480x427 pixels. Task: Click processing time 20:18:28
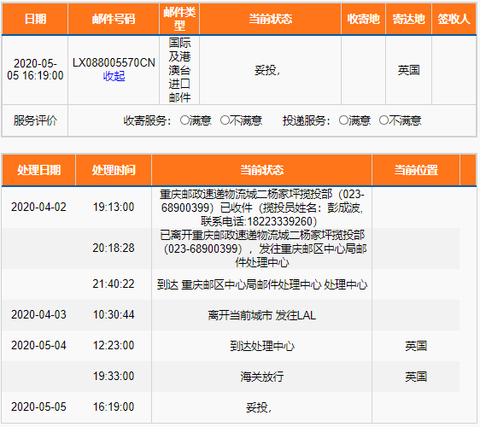[114, 248]
